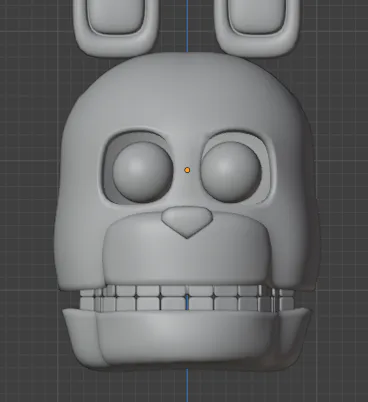368x402 pixels.
Task: Click the right ear inner pad
Action: point(256,15)
